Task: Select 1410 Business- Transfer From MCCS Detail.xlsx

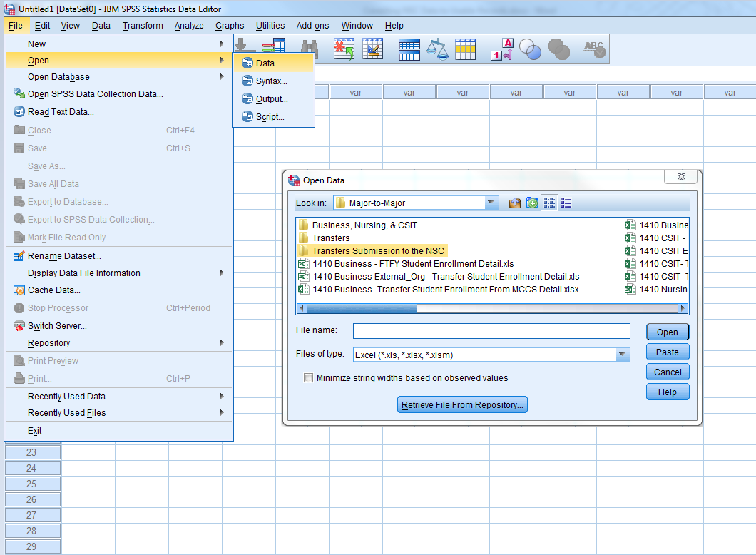Action: [x=439, y=290]
